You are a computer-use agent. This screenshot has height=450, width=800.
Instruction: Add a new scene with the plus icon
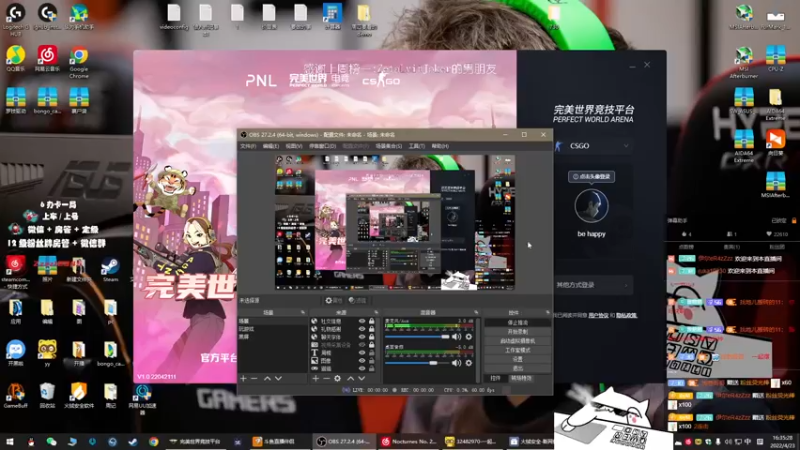[243, 379]
